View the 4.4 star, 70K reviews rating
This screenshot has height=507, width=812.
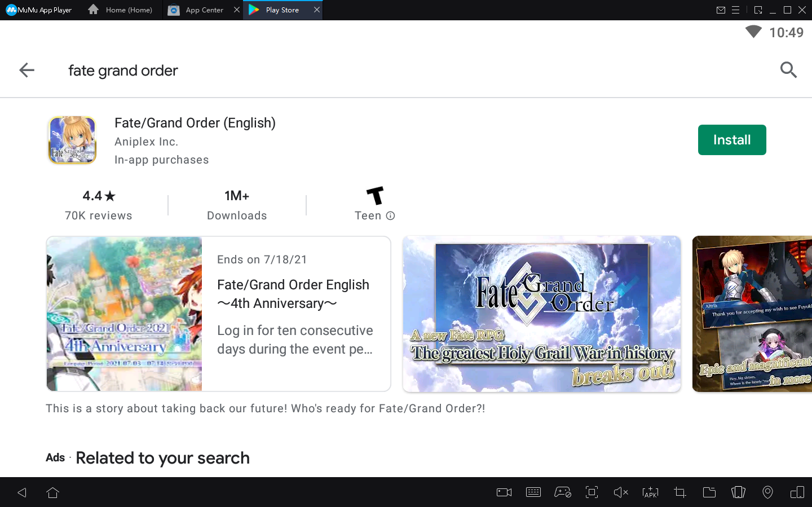99,205
